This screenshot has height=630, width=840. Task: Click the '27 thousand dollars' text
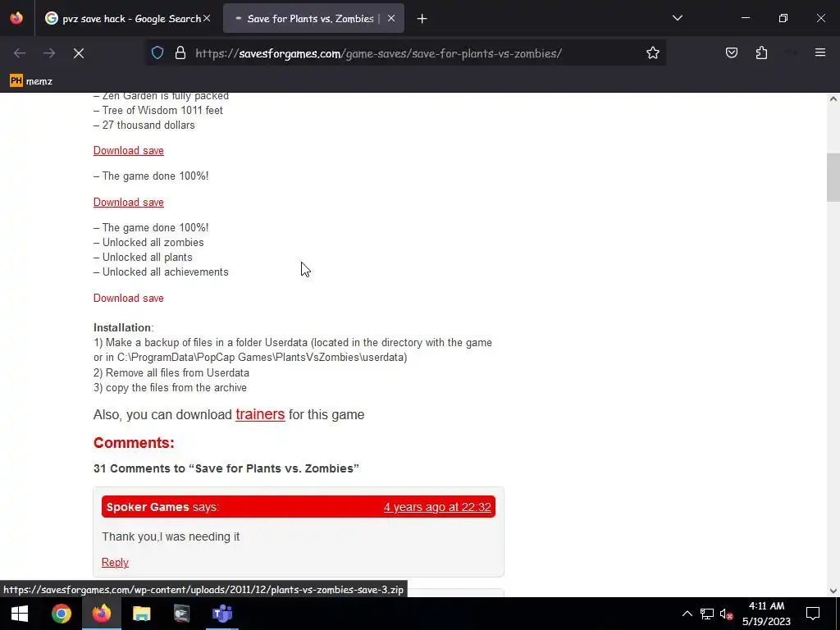coord(148,125)
